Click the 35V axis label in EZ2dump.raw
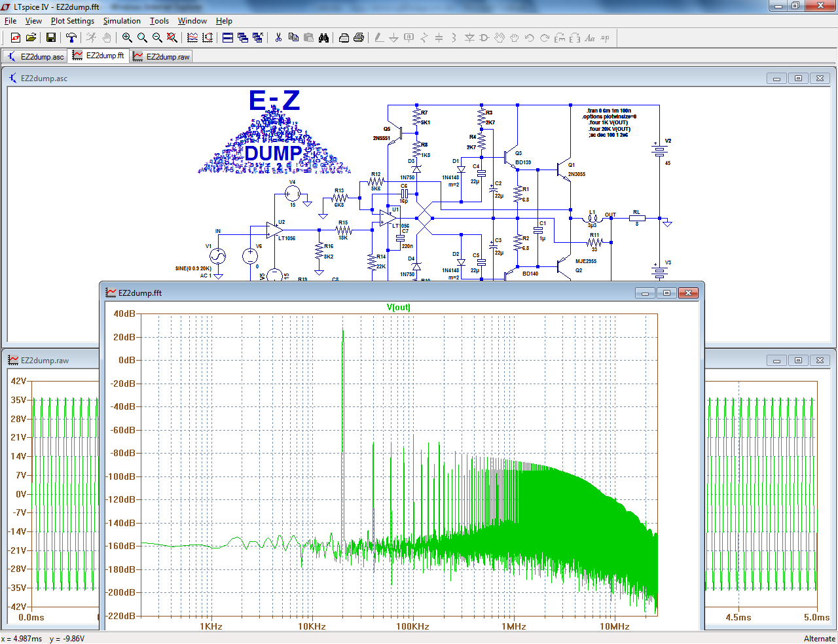The image size is (838, 644). [18, 400]
